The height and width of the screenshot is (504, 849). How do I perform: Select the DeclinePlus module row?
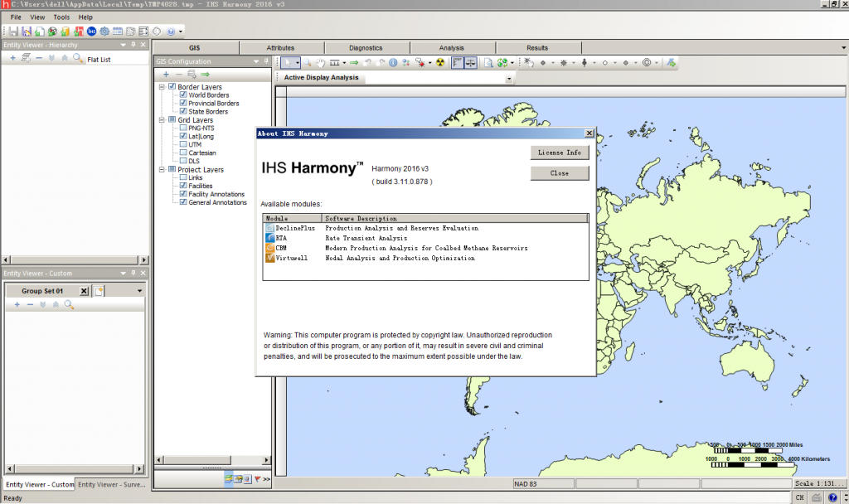tap(426, 228)
